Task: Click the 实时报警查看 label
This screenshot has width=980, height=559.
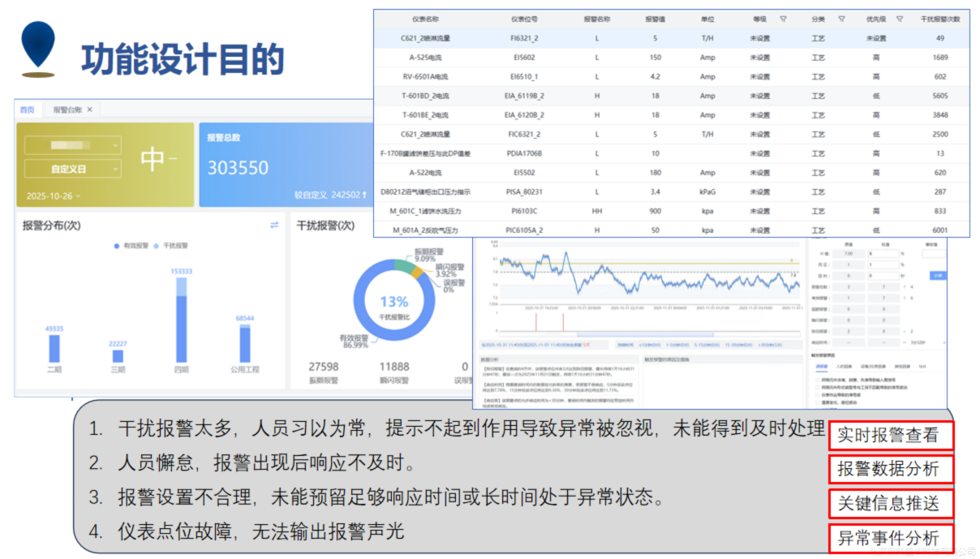Action: point(890,435)
